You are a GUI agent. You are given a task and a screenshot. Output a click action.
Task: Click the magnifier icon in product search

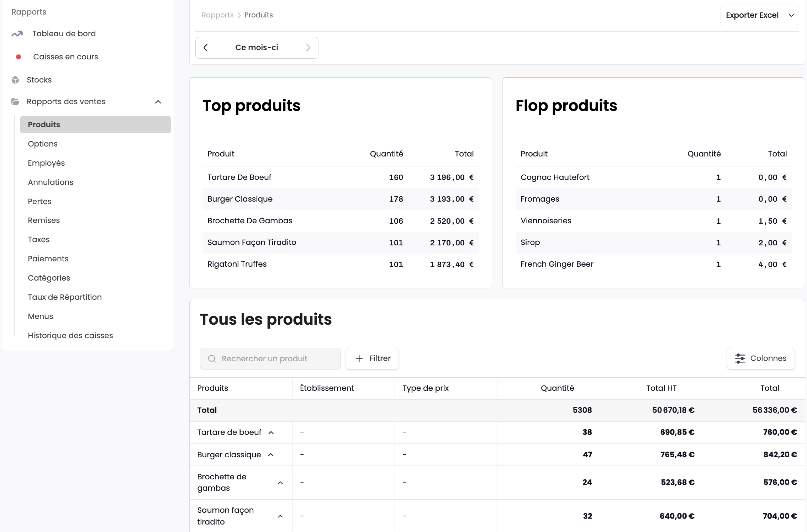pos(212,358)
